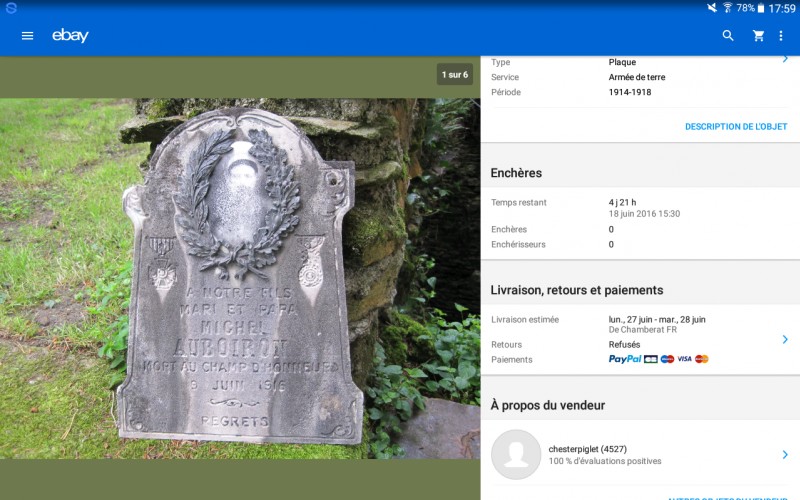Open the hamburger navigation menu
800x500 pixels.
28,36
